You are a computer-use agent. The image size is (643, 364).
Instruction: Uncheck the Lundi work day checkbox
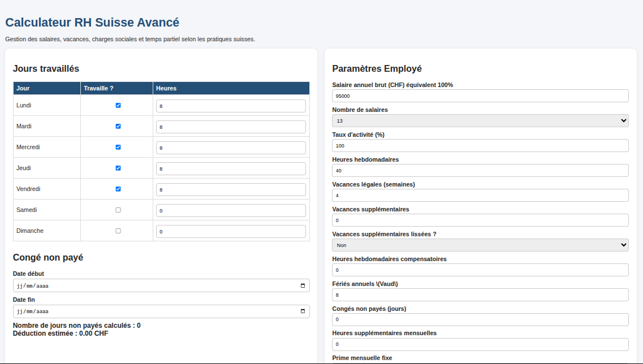[118, 105]
